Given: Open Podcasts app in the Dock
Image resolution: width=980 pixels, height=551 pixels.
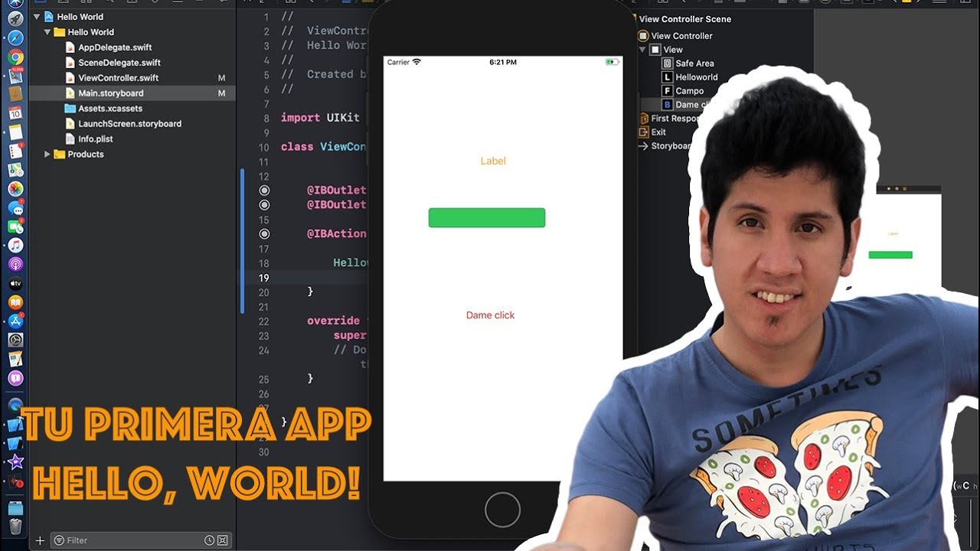Looking at the screenshot, I should (x=15, y=264).
